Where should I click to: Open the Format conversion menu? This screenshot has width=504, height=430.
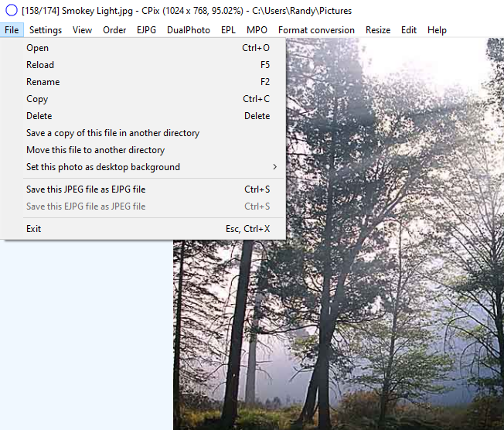[x=316, y=30]
